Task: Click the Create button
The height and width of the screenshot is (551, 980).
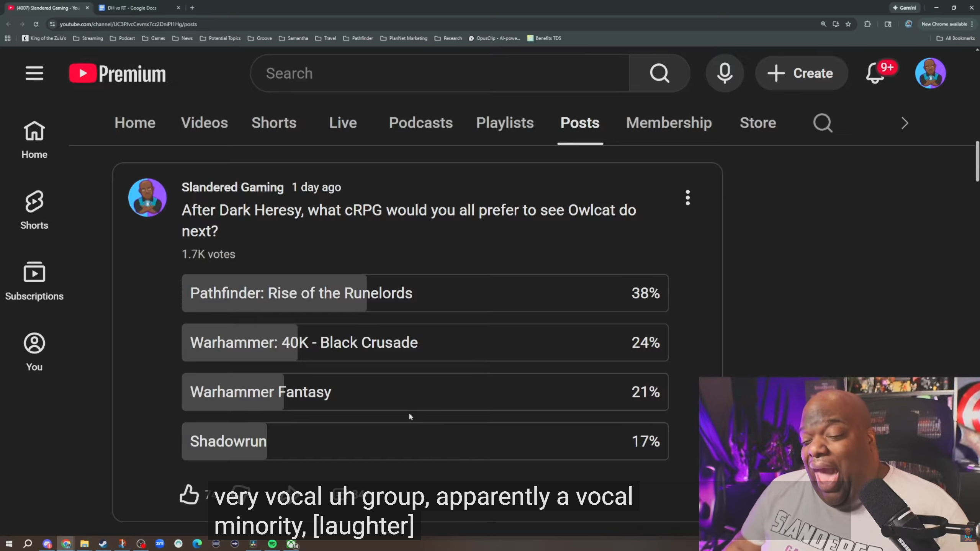Action: point(801,73)
